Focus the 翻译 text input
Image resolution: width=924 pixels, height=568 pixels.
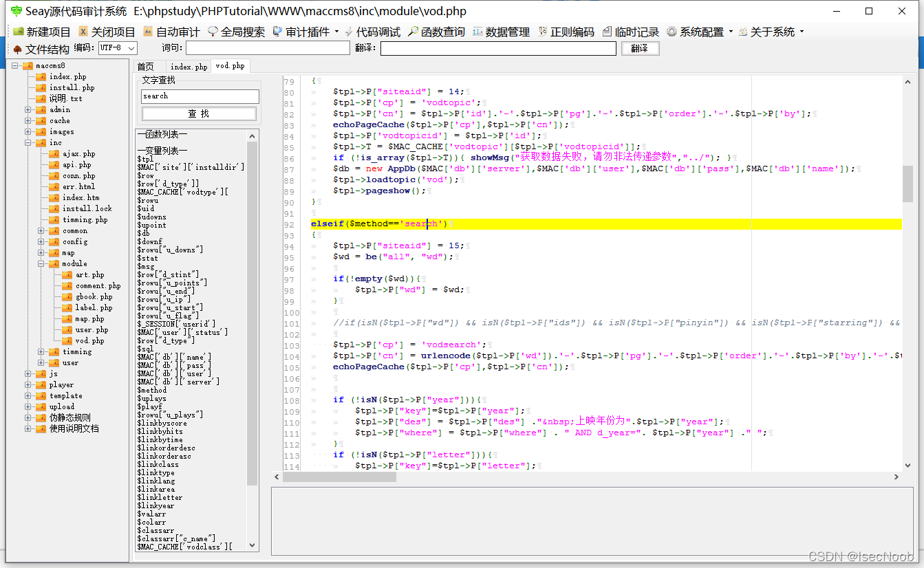pyautogui.click(x=498, y=48)
